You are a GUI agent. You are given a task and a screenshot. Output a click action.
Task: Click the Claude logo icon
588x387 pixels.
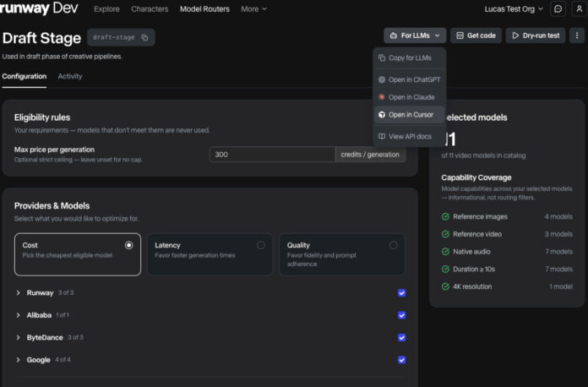382,97
